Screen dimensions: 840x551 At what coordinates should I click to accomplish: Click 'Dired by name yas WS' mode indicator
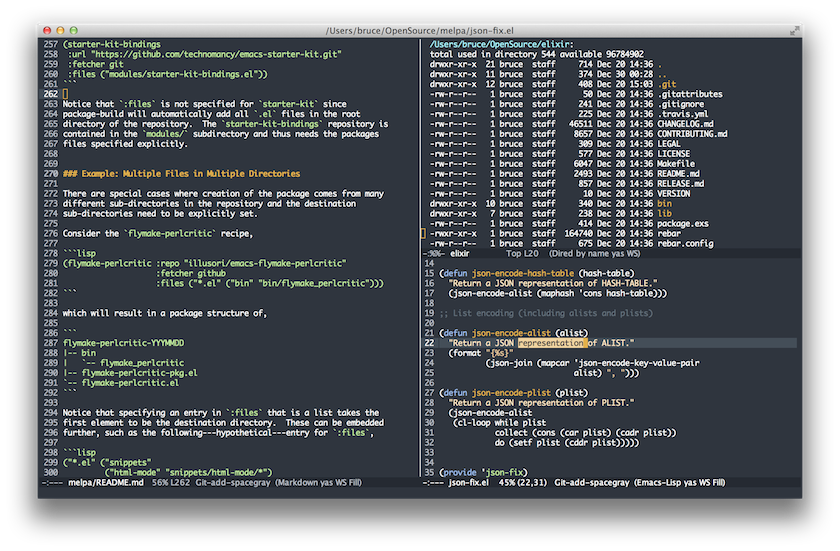[594, 253]
